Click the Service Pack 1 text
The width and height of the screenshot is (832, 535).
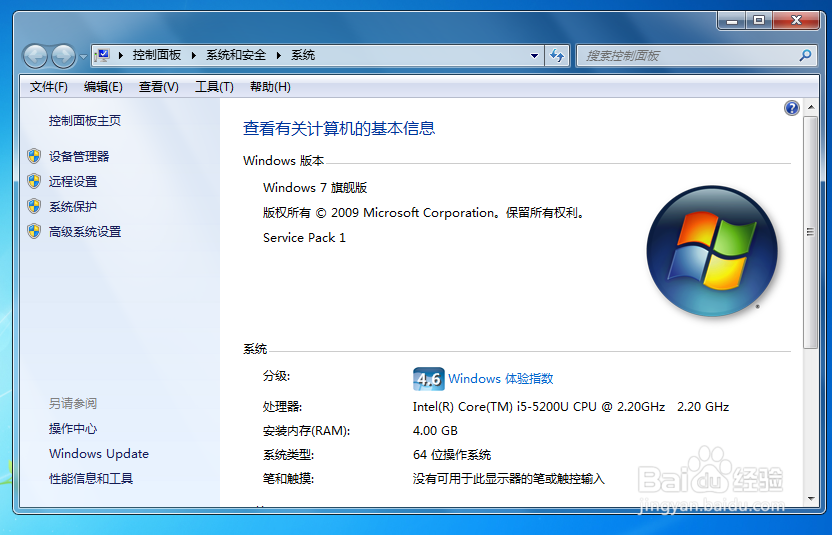304,238
